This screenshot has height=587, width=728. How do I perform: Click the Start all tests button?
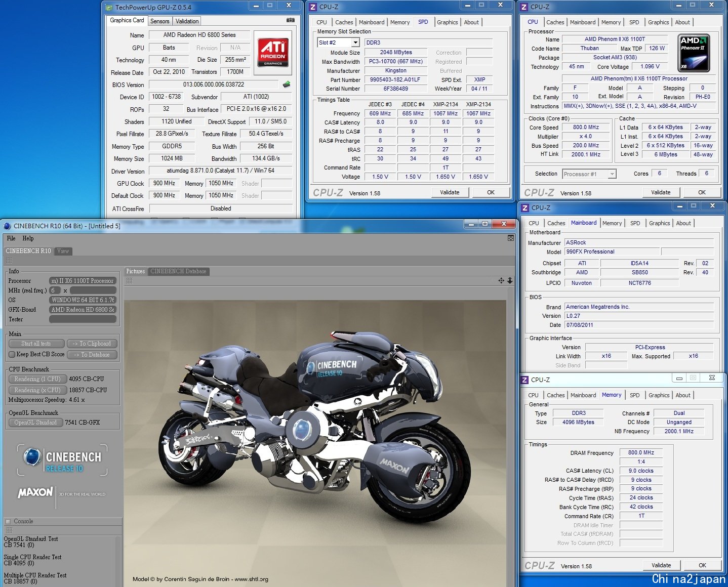(x=36, y=344)
